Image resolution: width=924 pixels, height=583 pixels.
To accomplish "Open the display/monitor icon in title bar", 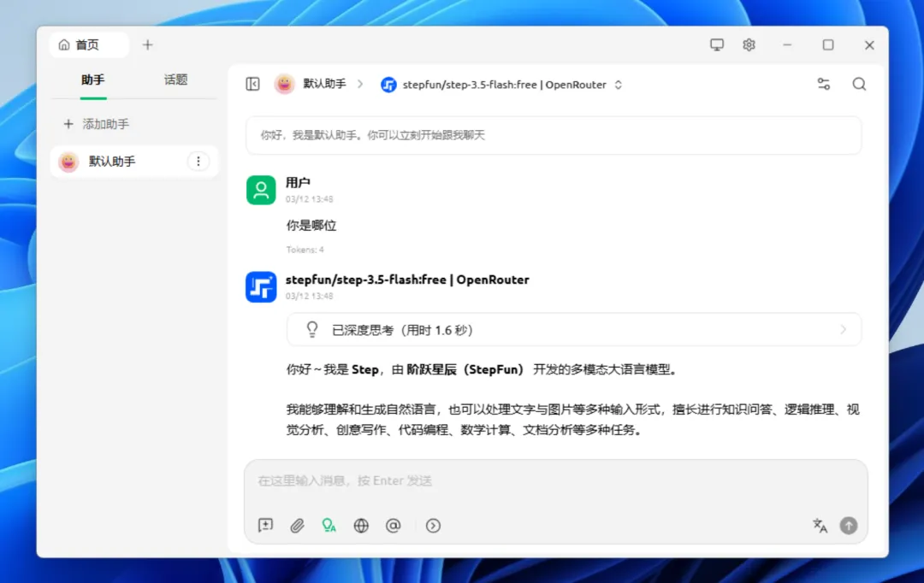I will (717, 44).
